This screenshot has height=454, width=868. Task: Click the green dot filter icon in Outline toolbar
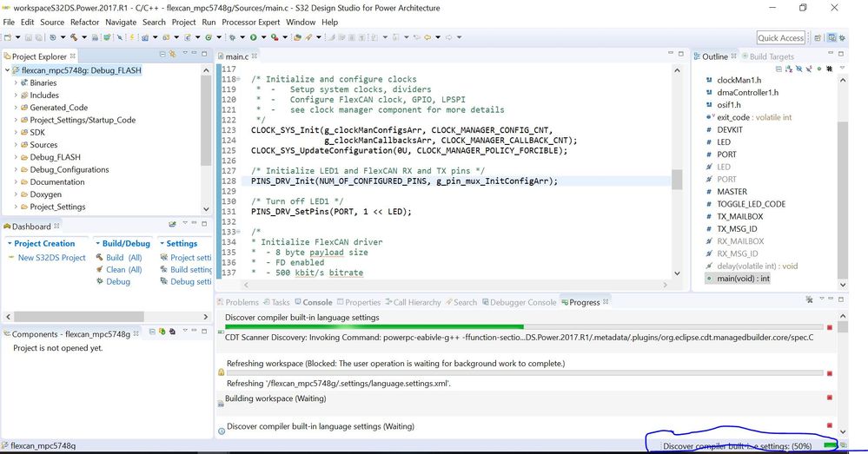[x=819, y=69]
